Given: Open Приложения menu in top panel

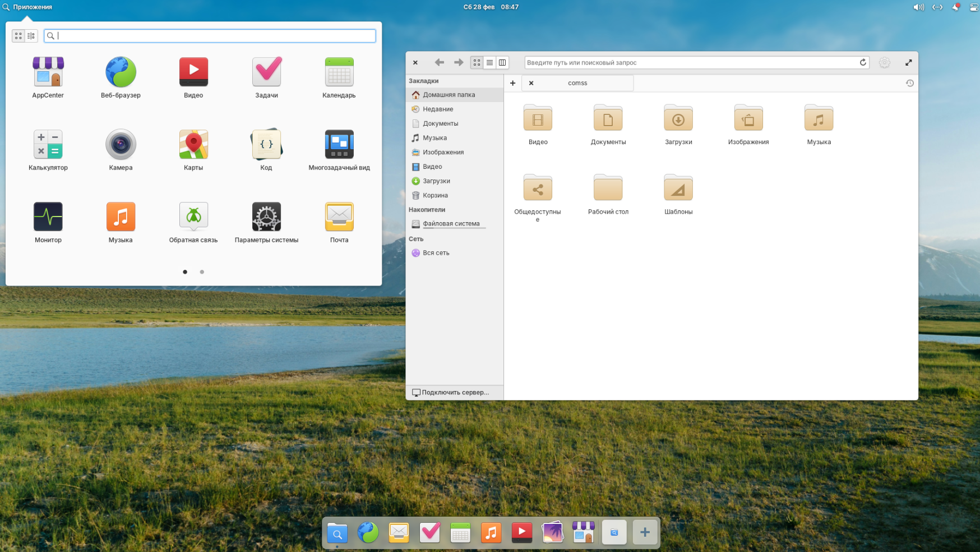Looking at the screenshot, I should 27,7.
